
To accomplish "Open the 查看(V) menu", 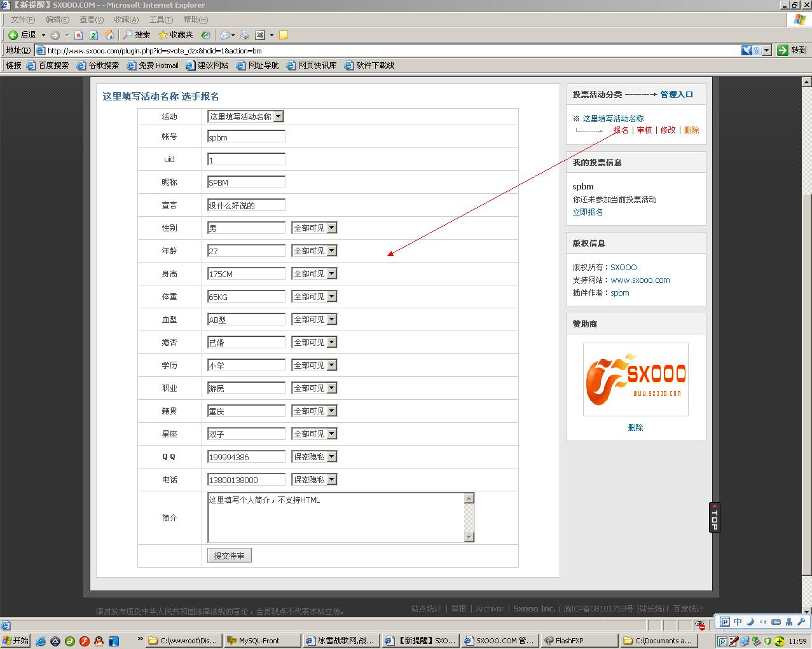I will [91, 20].
